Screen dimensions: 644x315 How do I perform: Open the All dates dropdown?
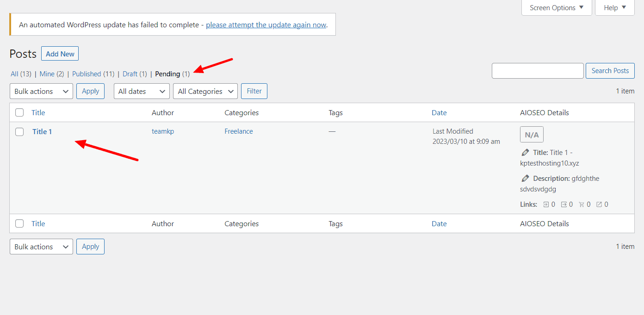[x=142, y=91]
